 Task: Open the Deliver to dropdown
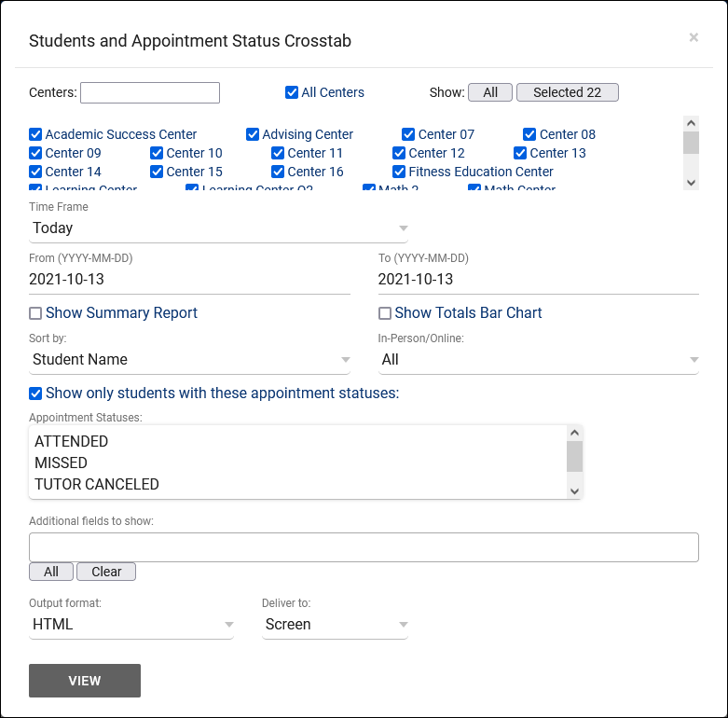coord(335,624)
